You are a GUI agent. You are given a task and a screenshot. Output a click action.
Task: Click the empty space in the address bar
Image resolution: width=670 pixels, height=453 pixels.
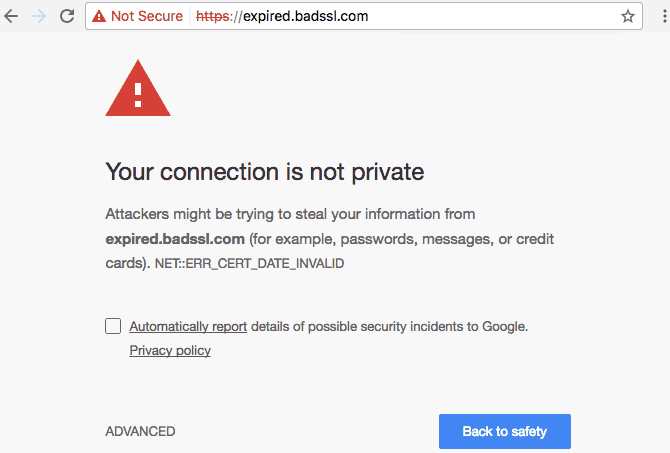click(x=480, y=16)
